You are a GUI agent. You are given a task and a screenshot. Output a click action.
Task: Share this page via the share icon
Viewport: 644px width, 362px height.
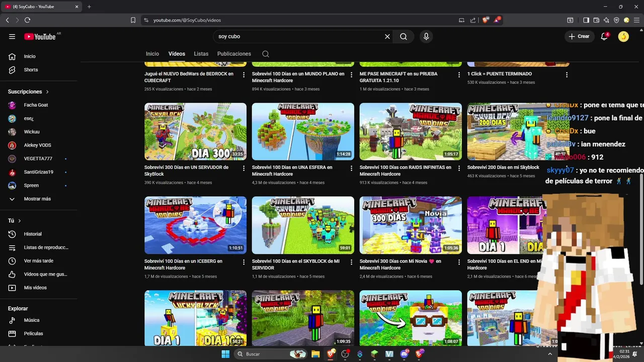tap(473, 20)
